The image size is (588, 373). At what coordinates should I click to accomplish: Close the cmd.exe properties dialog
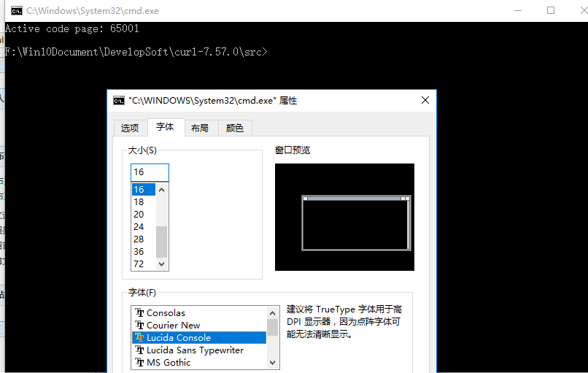point(425,100)
